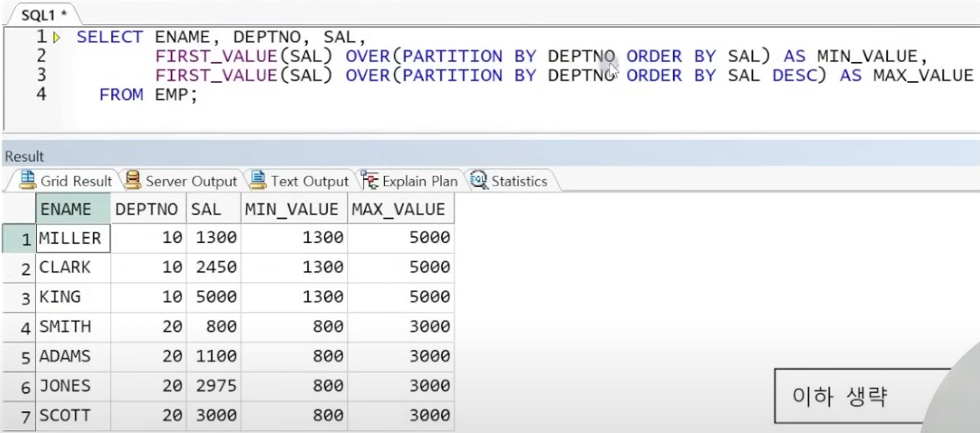The image size is (980, 433).
Task: Click the EMP table name in line 4
Action: tap(172, 95)
